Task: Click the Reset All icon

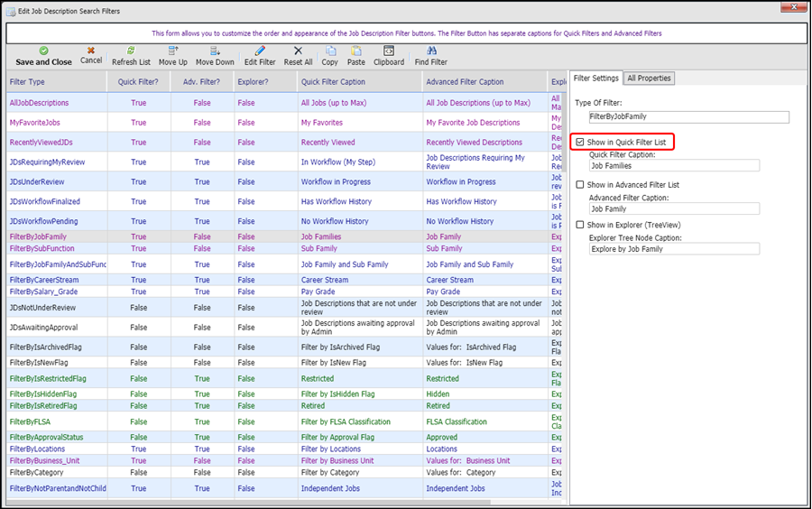Action: point(299,51)
